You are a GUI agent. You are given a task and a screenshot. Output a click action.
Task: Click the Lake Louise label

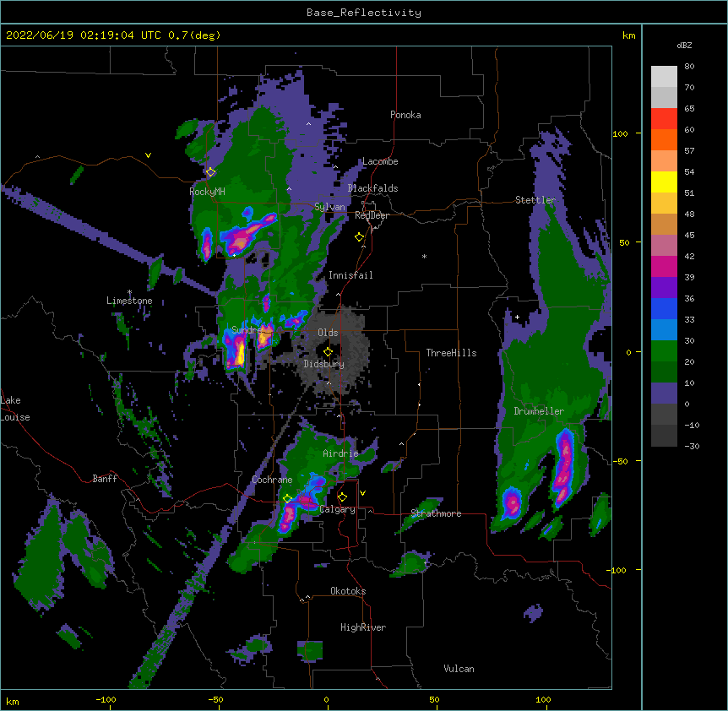coord(15,409)
